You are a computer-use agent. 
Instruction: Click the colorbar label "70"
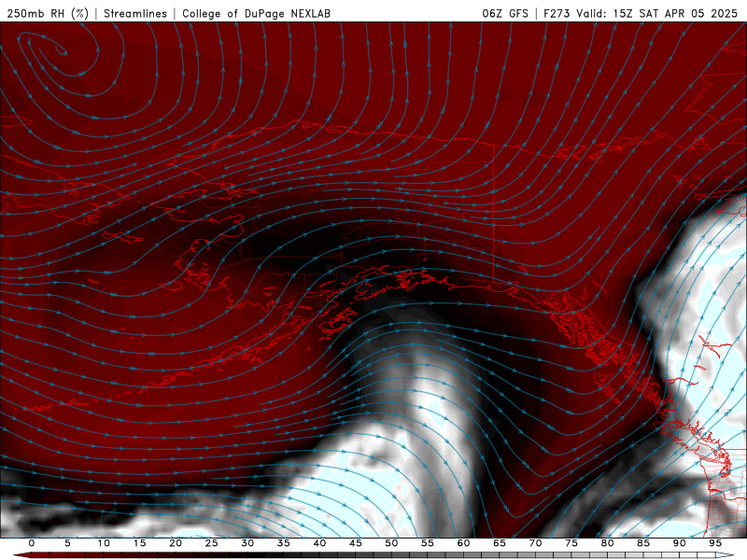[535, 543]
